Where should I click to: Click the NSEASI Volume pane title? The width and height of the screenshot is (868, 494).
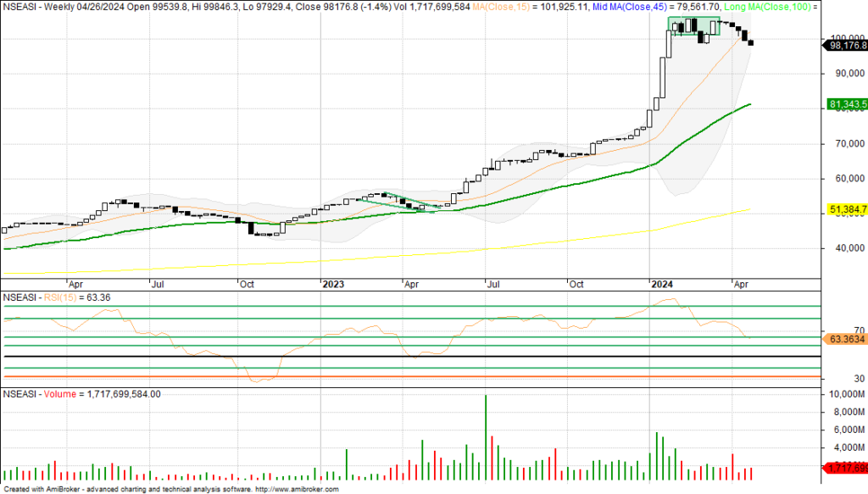click(x=81, y=394)
